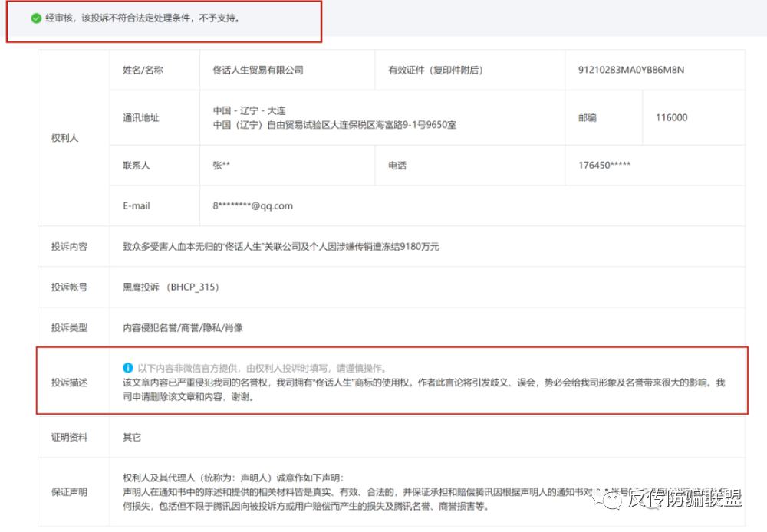Click the 投诉描述 row label

point(69,383)
